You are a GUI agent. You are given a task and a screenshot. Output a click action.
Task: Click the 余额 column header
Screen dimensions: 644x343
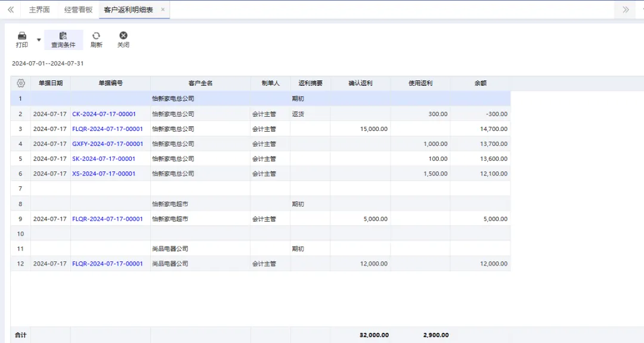click(x=480, y=83)
